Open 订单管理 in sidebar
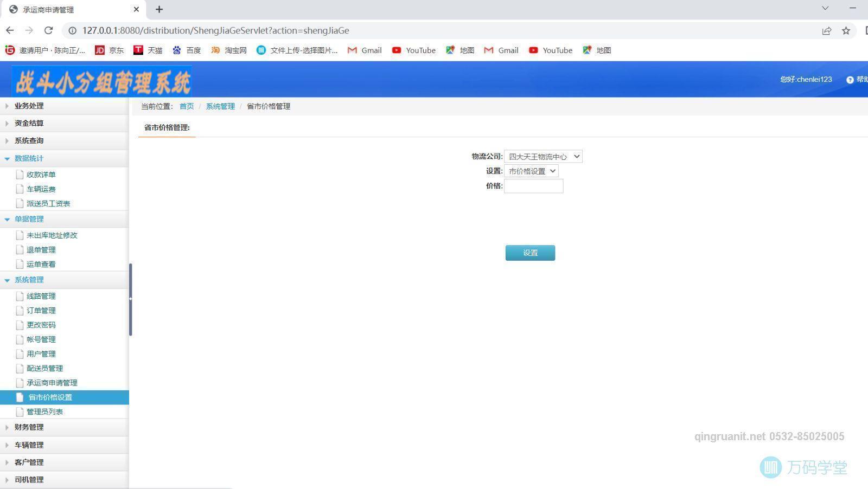The height and width of the screenshot is (489, 868). coord(41,311)
